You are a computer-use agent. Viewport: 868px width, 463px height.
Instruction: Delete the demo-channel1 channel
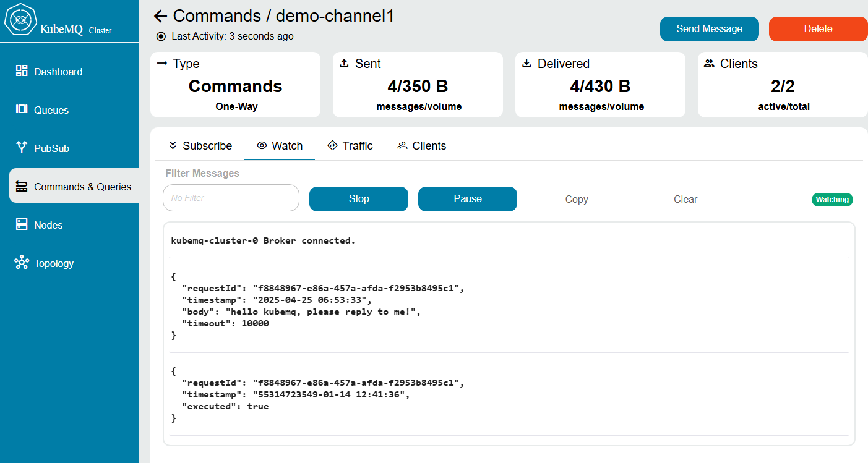click(818, 29)
